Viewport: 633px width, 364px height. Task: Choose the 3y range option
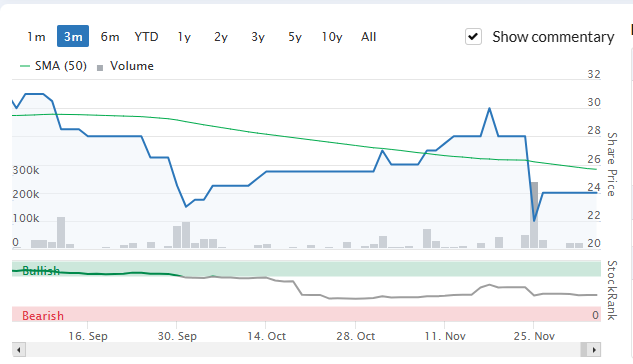(x=258, y=37)
